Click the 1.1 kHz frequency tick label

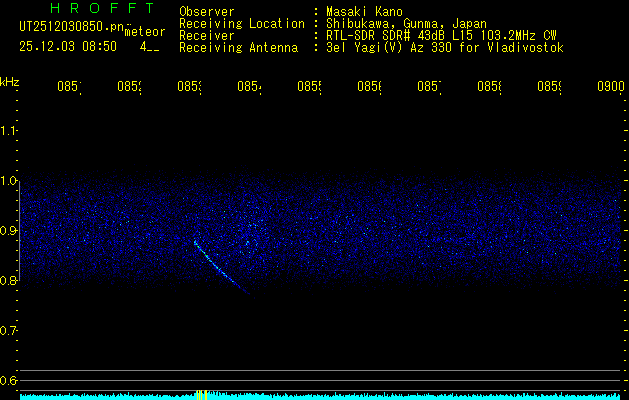(x=9, y=131)
